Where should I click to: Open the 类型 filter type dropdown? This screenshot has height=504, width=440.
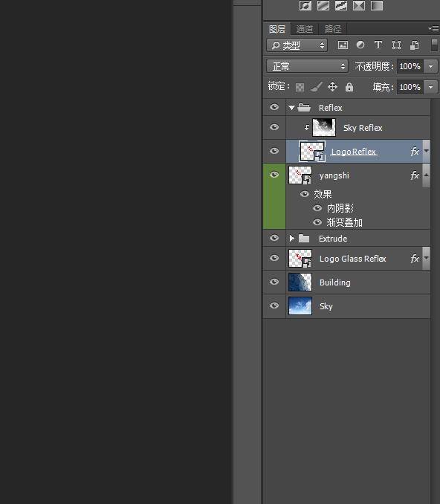tap(297, 45)
